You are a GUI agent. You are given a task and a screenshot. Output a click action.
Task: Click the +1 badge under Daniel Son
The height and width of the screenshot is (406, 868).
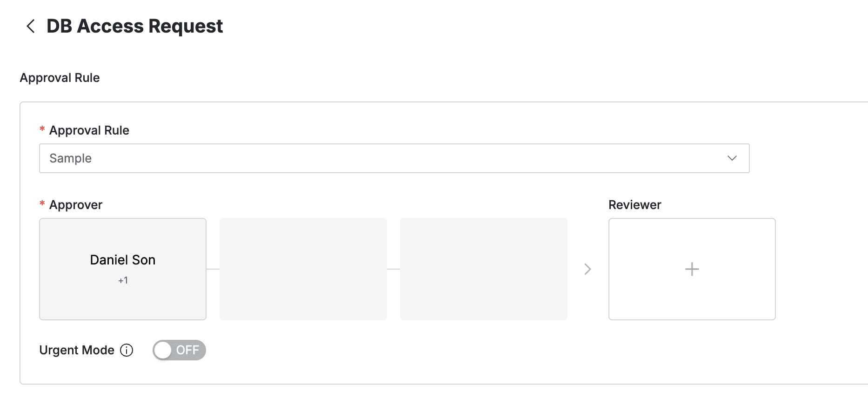pos(122,280)
